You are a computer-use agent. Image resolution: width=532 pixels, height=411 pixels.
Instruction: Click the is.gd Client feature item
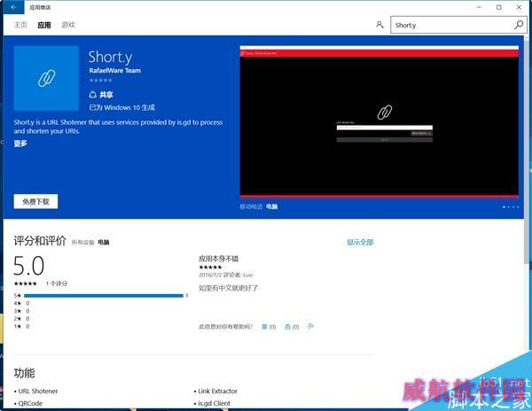point(214,403)
